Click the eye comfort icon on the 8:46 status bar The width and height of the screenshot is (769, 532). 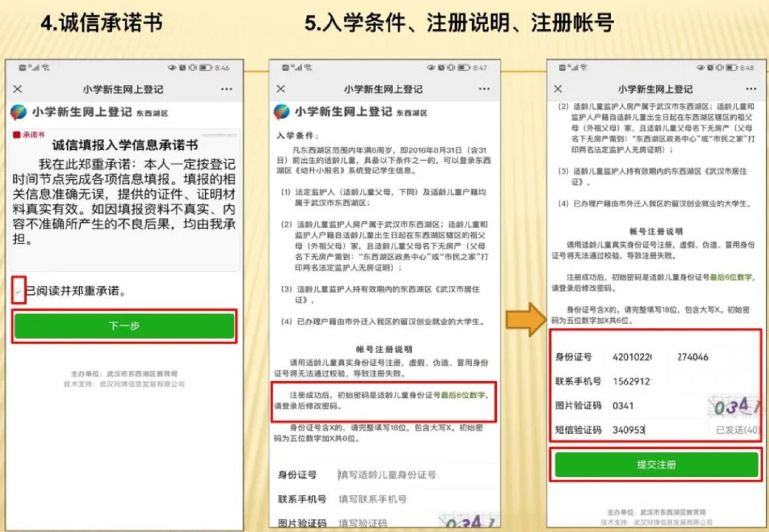[172, 68]
